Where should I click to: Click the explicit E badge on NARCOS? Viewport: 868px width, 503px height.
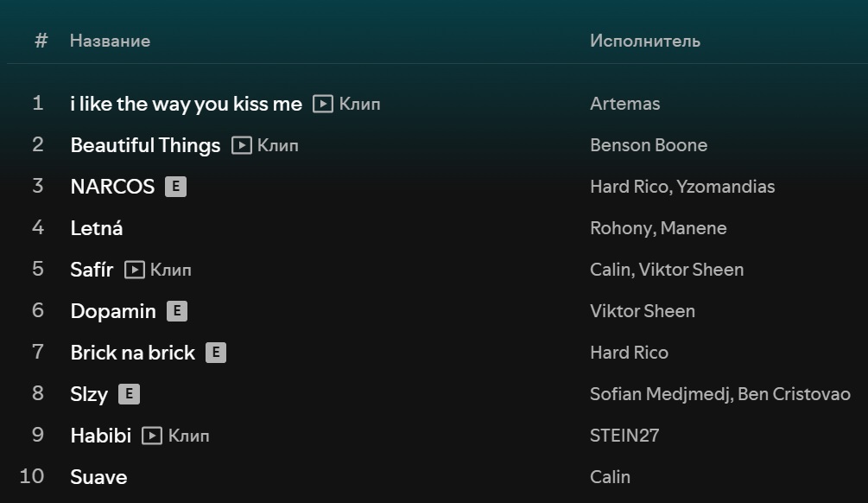[175, 187]
